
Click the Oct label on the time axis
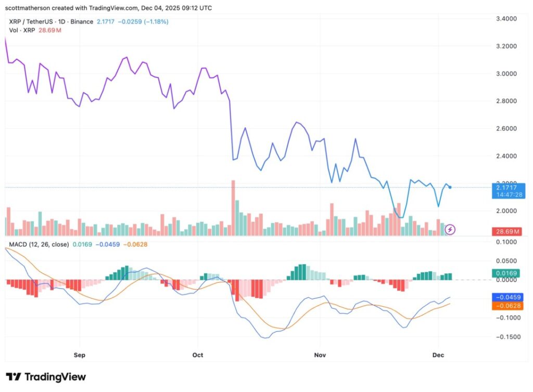coord(198,355)
